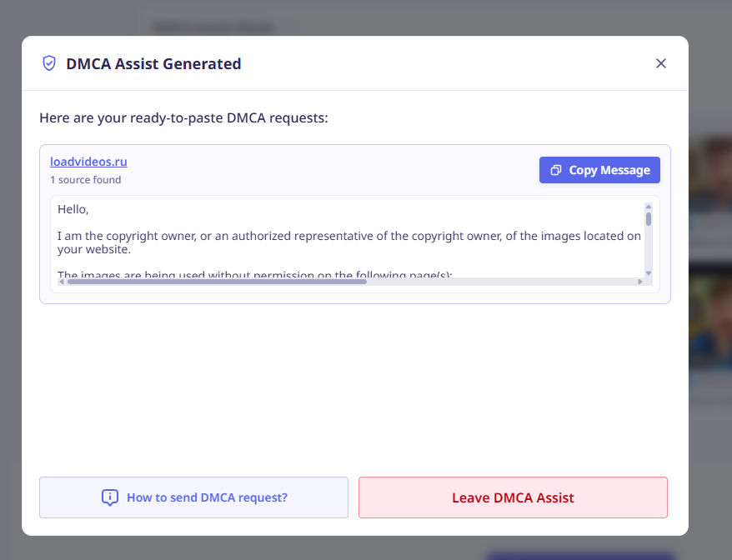The image size is (732, 560).
Task: Click the Copy Message button
Action: coord(599,170)
